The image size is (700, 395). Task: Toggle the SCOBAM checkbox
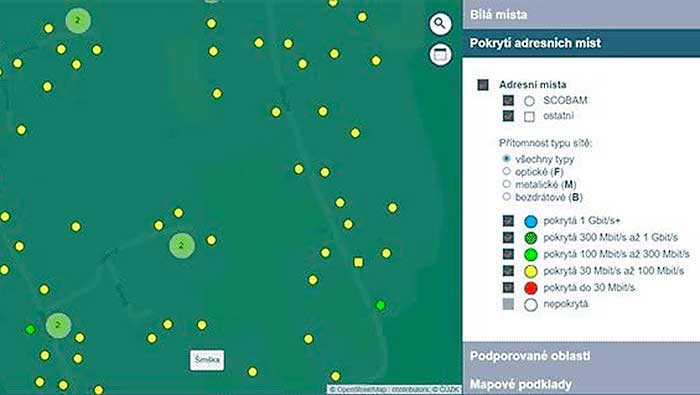pos(508,100)
